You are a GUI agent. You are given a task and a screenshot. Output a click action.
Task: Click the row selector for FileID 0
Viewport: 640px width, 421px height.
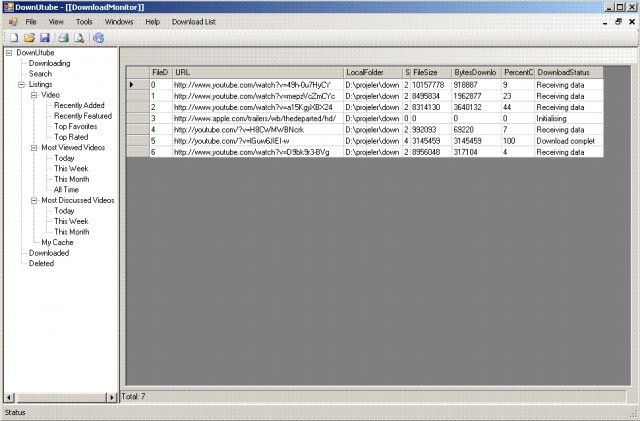(x=138, y=85)
